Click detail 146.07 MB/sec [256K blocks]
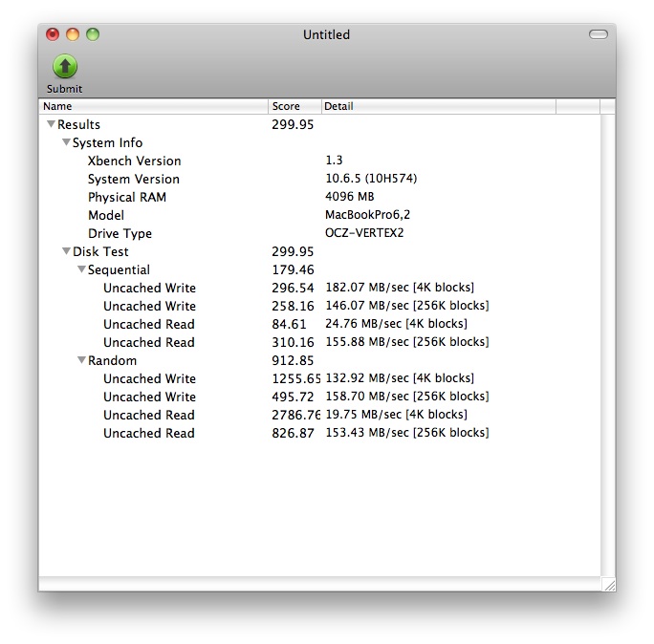The image size is (654, 644). pyautogui.click(x=407, y=306)
